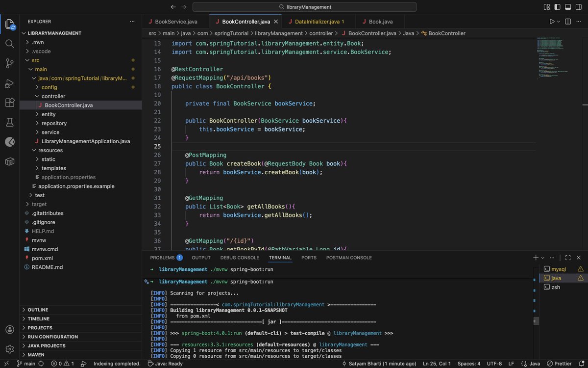Image resolution: width=588 pixels, height=368 pixels.
Task: Open the Testing flask view
Action: point(10,122)
